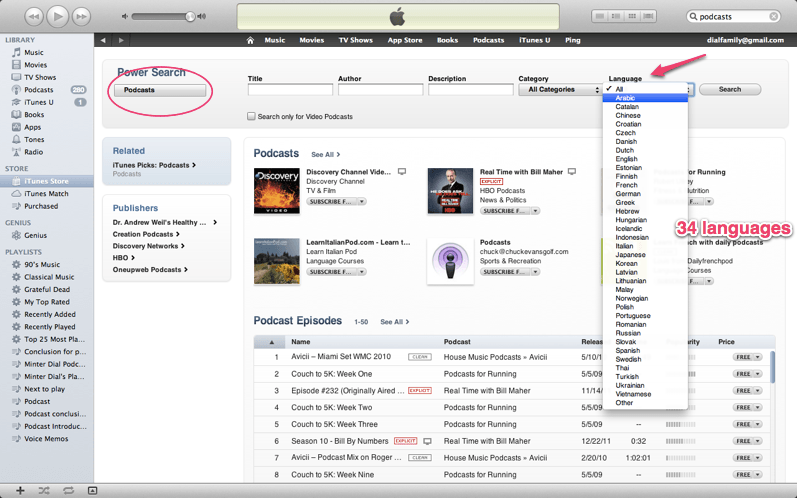Open HBO publisher link
The height and width of the screenshot is (498, 797).
(124, 258)
